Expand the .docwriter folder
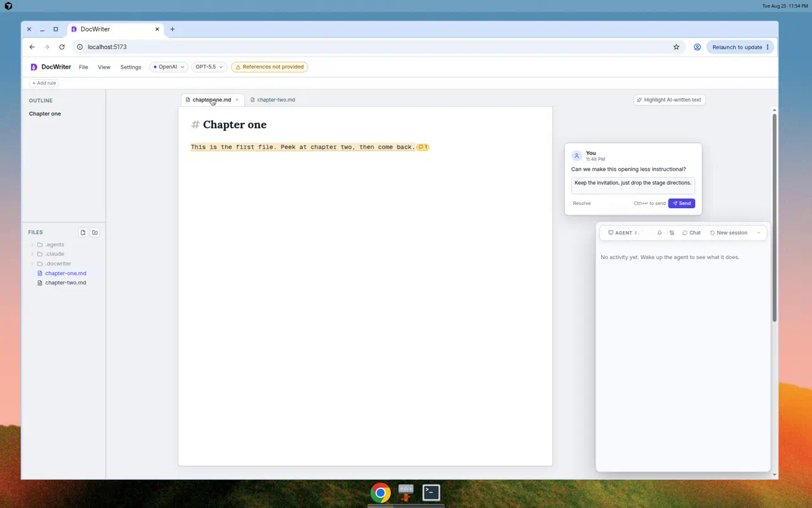The height and width of the screenshot is (508, 812). coord(32,264)
